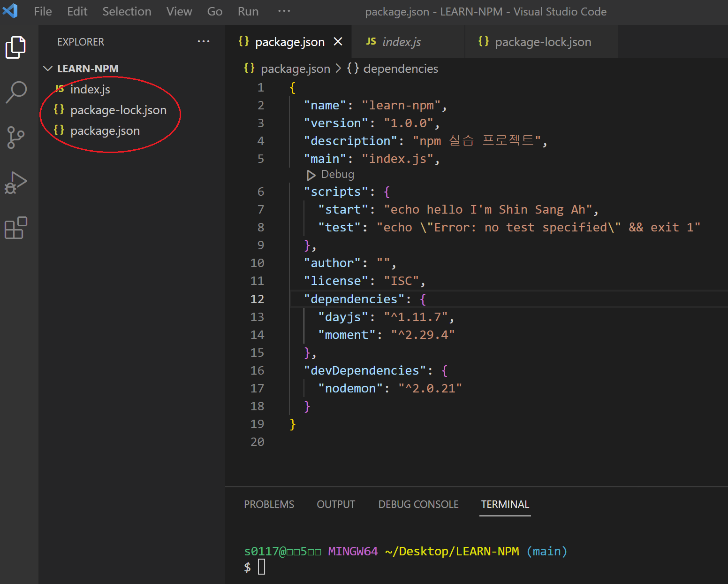Collapse the LEARN-NPM folder section
Viewport: 728px width, 584px height.
(x=48, y=69)
